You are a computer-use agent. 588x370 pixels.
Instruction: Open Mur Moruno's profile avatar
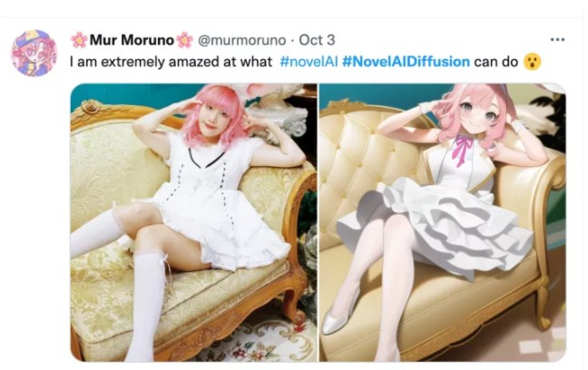point(34,53)
